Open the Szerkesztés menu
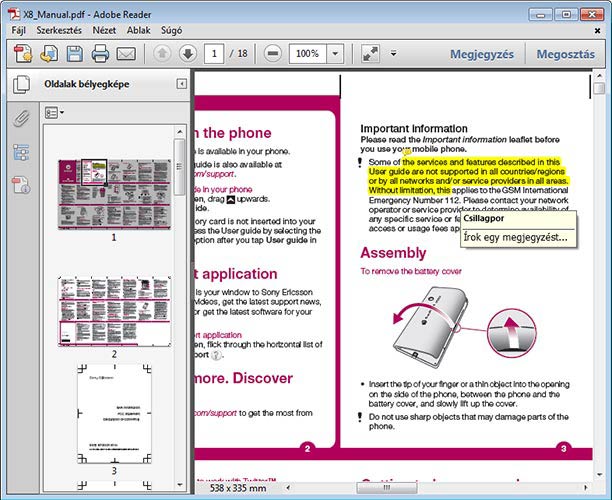612x500 pixels. [59, 30]
